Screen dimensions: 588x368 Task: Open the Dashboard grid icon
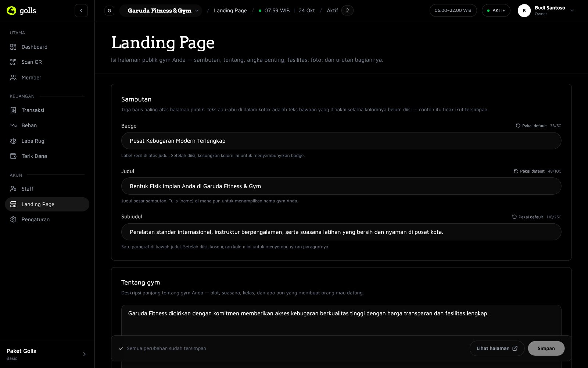point(13,47)
